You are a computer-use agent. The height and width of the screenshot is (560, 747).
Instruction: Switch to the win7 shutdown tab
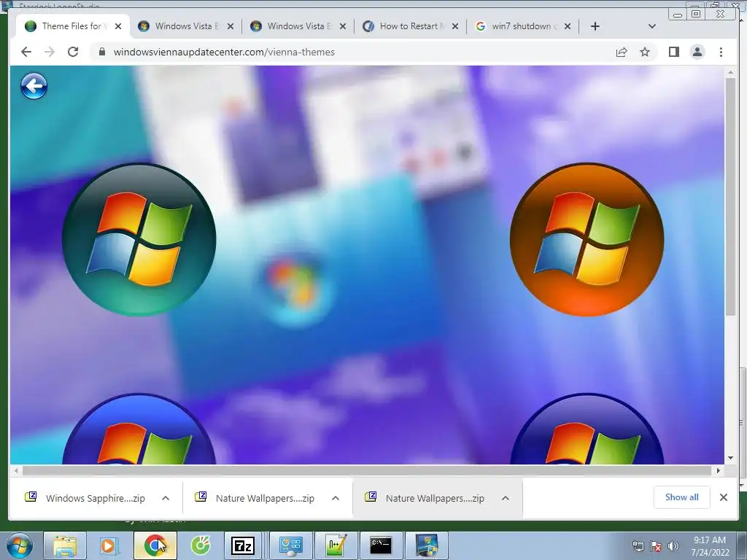[523, 26]
